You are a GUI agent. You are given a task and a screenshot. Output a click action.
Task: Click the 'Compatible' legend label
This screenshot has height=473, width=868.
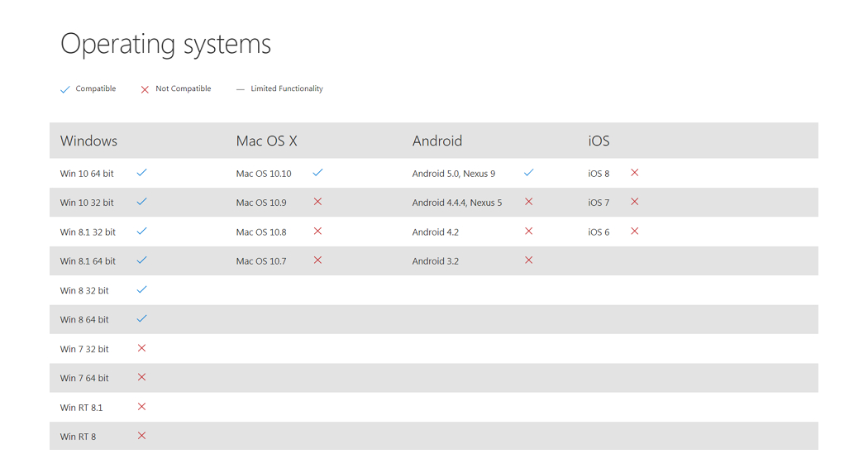tap(96, 88)
